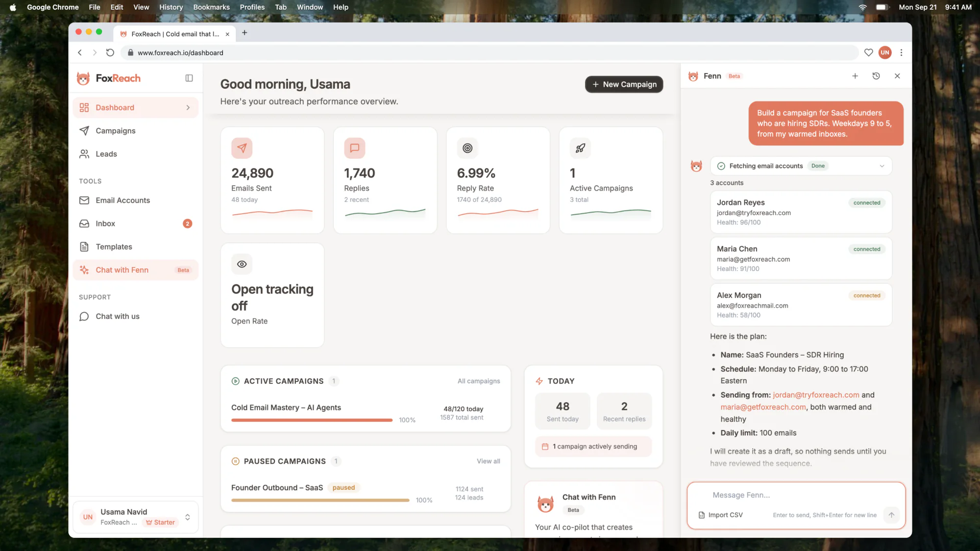
Task: Go back in browser history
Action: pos(80,53)
